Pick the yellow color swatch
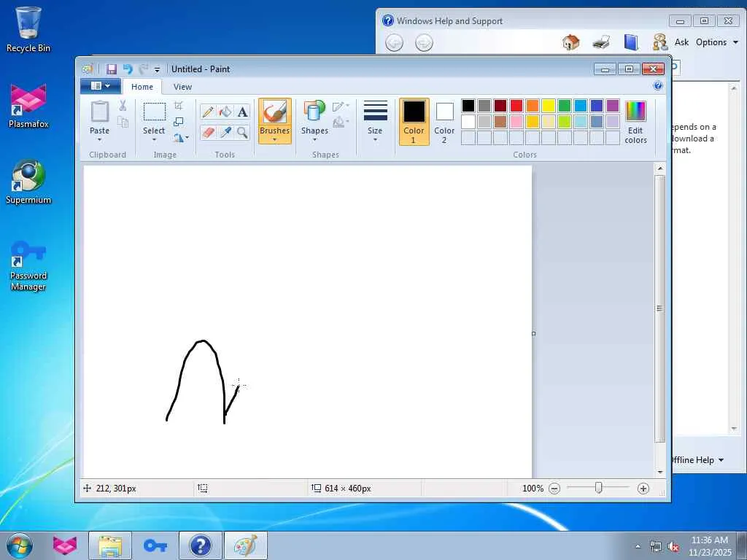Screen dimensions: 747x560 pyautogui.click(x=549, y=105)
